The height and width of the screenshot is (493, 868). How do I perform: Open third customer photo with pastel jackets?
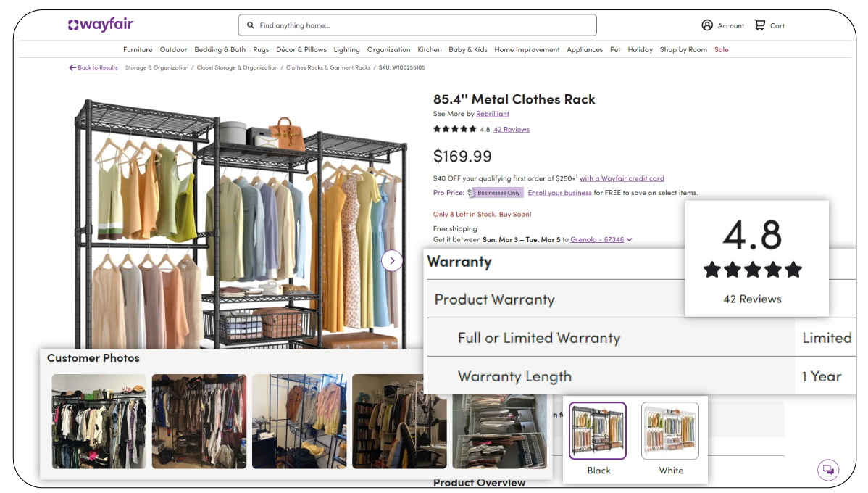tap(299, 421)
